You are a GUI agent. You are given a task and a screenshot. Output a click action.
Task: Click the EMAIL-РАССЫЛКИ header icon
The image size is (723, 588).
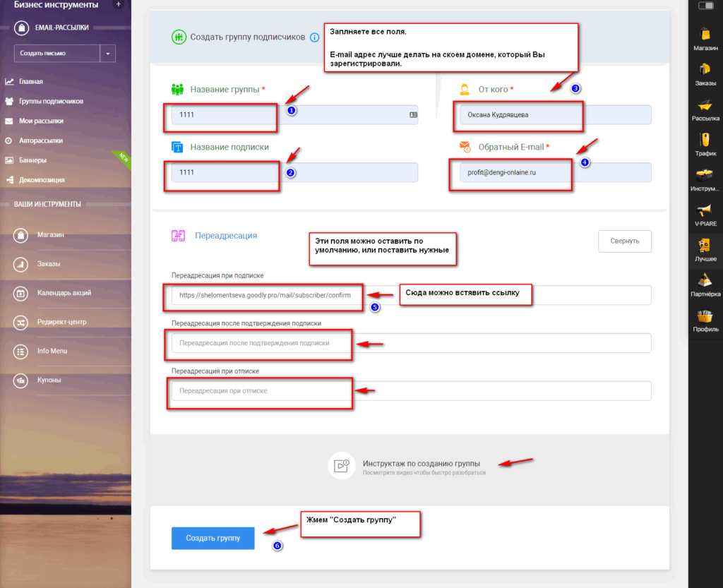pos(21,28)
